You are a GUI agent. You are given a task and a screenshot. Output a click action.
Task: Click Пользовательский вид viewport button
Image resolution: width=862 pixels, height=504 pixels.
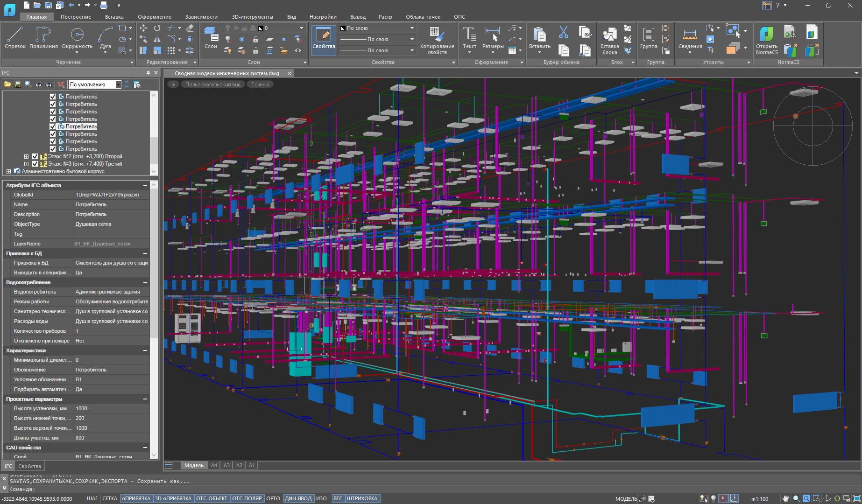(212, 84)
